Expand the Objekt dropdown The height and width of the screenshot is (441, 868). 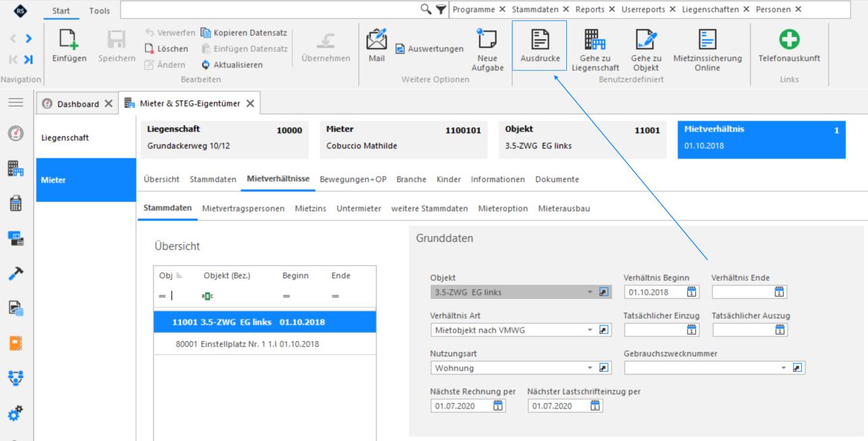click(590, 292)
